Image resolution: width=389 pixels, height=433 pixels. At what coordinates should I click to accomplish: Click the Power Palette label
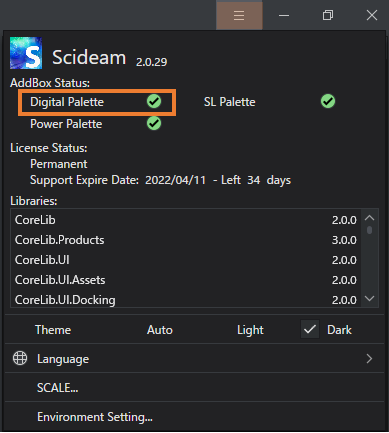[x=66, y=124]
